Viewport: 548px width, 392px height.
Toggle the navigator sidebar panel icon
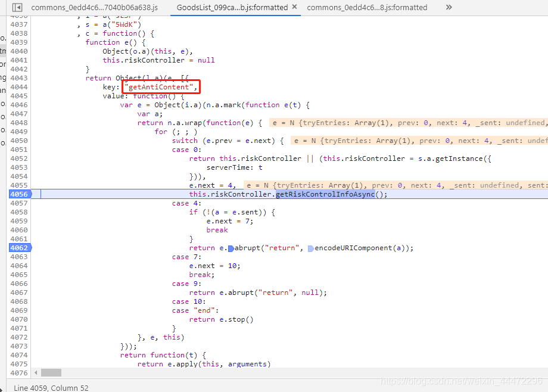(x=17, y=7)
